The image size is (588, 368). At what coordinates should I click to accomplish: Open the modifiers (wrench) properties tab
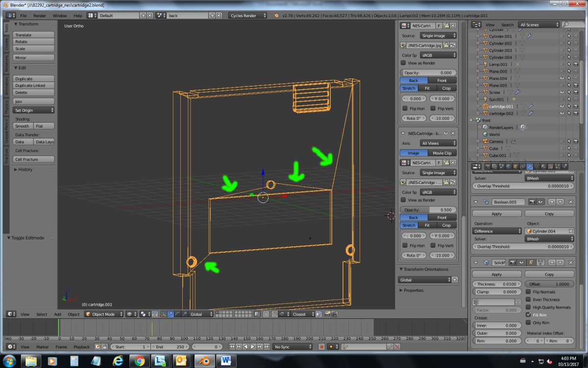click(530, 166)
